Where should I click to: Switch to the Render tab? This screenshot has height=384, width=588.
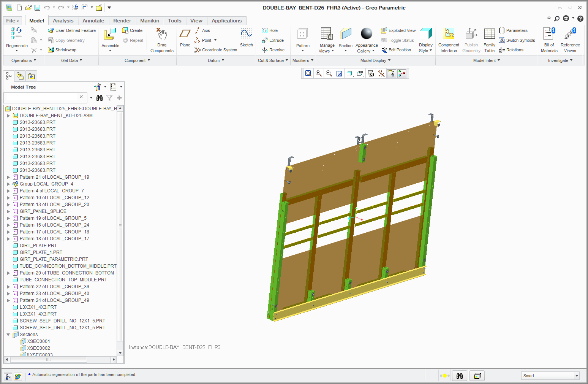coord(122,21)
